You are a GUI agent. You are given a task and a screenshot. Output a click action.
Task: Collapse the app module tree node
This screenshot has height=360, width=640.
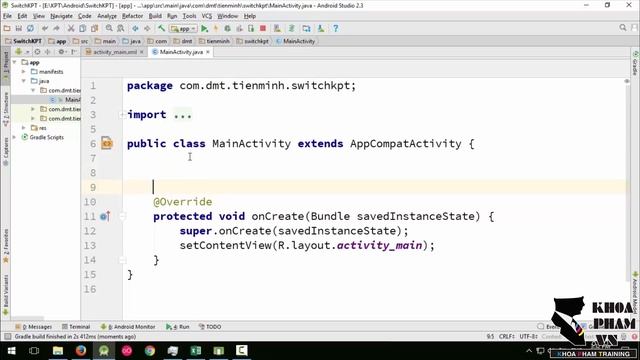(x=15, y=62)
